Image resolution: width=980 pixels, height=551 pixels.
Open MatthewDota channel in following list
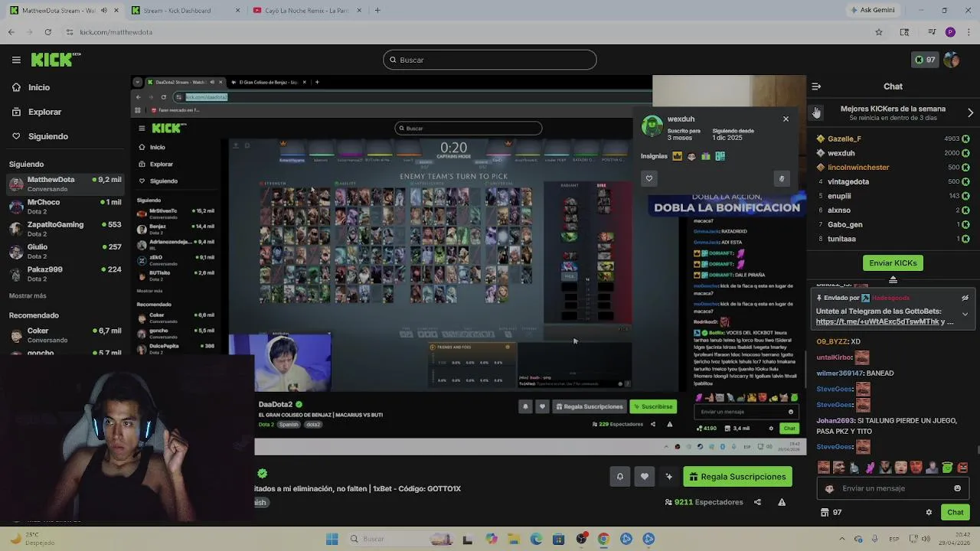pos(65,184)
